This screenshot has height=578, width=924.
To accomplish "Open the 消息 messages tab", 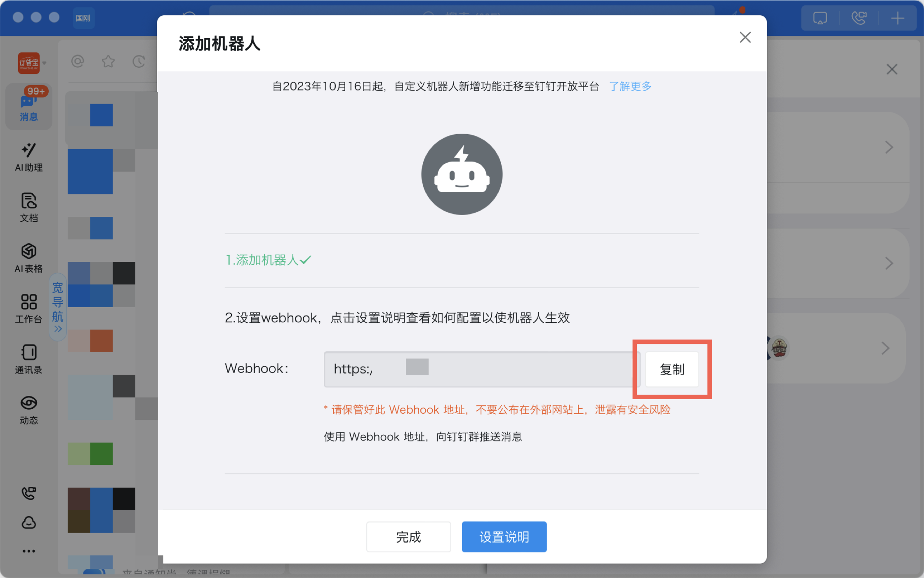I will click(28, 107).
